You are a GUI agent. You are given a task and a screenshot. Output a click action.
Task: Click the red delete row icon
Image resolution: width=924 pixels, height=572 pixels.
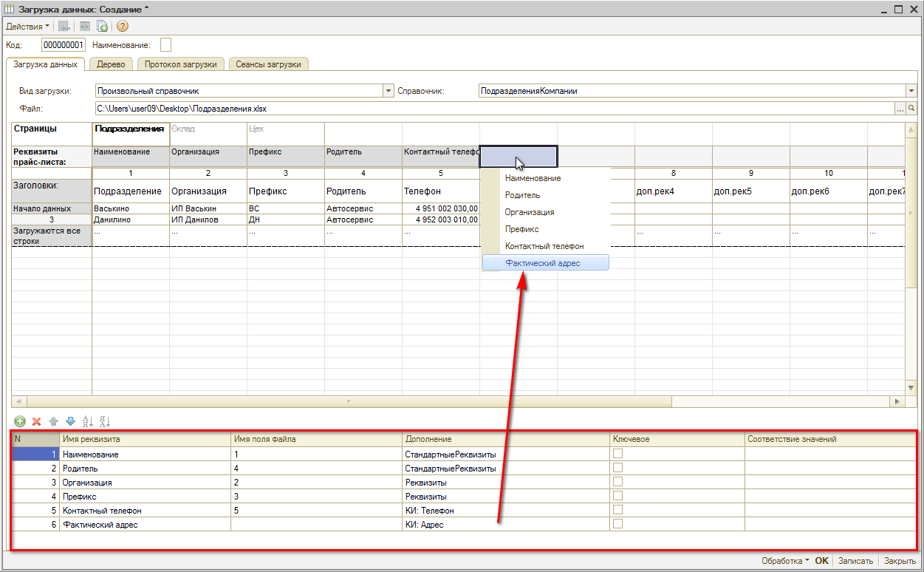(x=36, y=421)
